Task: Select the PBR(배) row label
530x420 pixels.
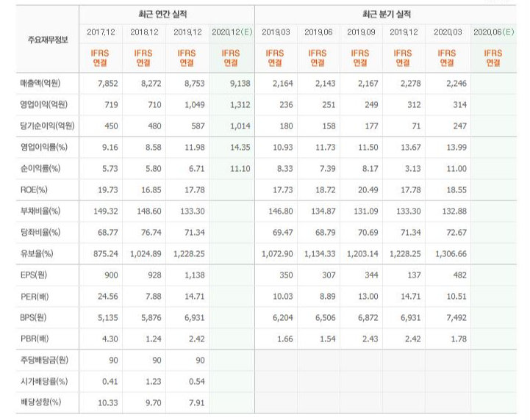Action: click(x=35, y=338)
